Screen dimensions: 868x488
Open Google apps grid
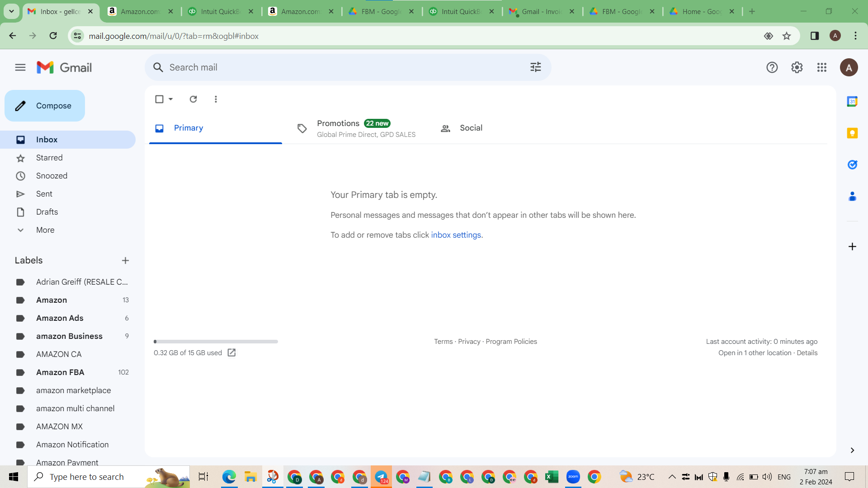(x=822, y=67)
